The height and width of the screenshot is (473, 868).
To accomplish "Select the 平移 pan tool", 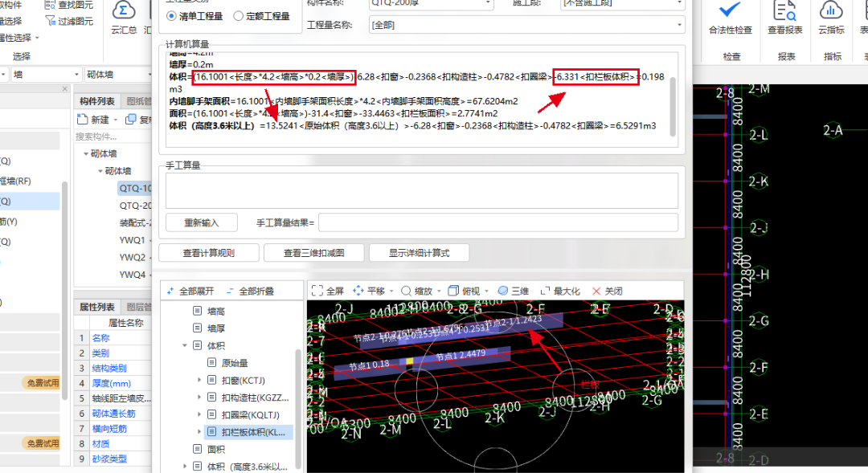I will click(x=369, y=291).
